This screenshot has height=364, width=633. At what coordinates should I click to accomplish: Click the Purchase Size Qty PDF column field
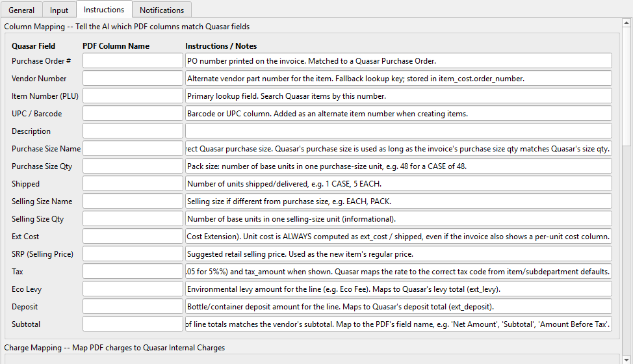pos(133,166)
